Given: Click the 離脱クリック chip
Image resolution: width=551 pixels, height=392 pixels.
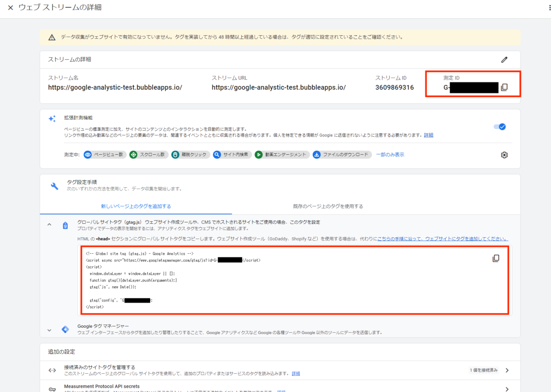Looking at the screenshot, I should point(191,155).
